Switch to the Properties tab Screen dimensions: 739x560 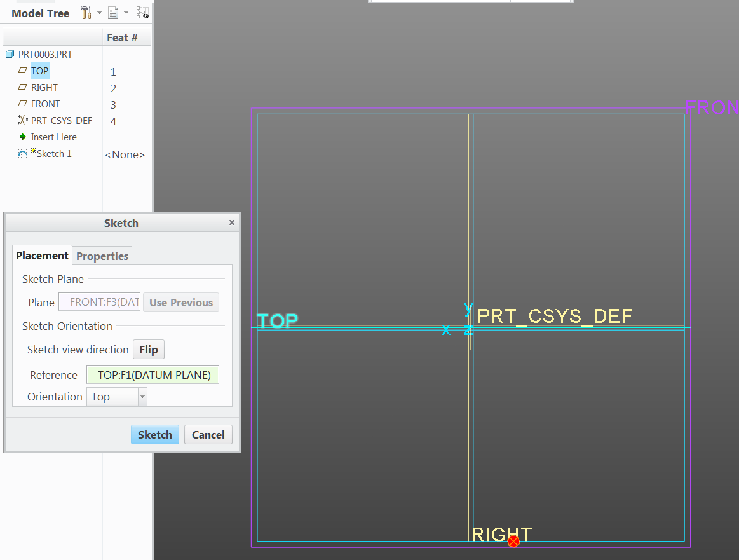pos(102,256)
